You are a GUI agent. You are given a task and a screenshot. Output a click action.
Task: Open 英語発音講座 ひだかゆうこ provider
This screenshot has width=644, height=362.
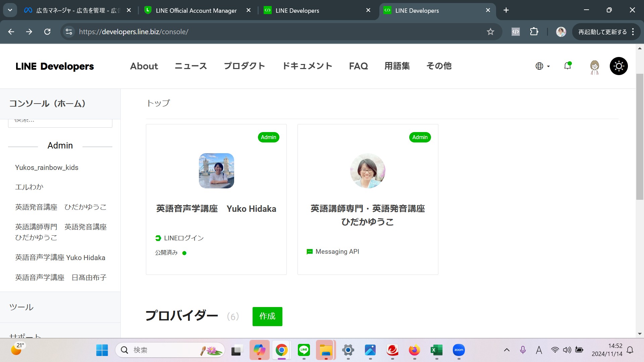point(61,207)
